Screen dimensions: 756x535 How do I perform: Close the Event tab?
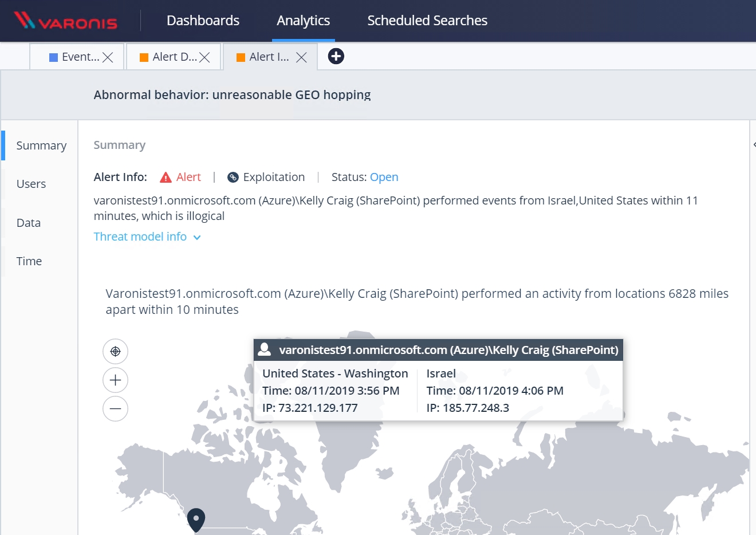click(x=108, y=57)
